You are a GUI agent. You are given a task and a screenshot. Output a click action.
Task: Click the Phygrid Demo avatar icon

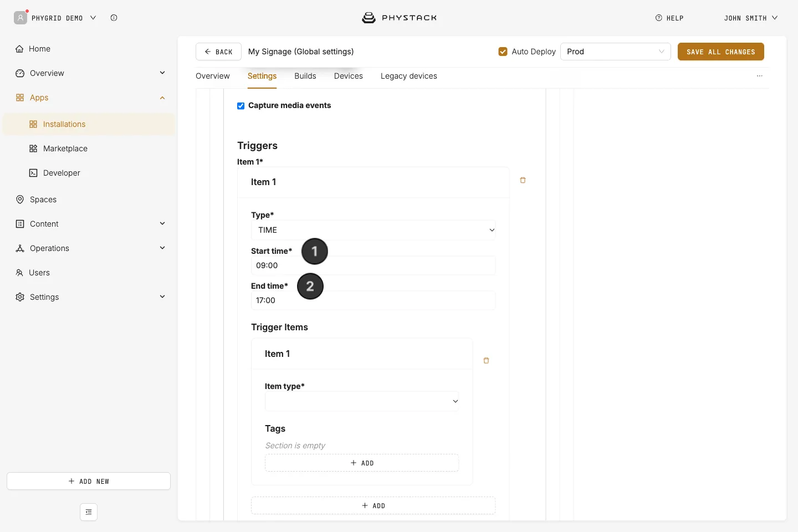pyautogui.click(x=21, y=18)
